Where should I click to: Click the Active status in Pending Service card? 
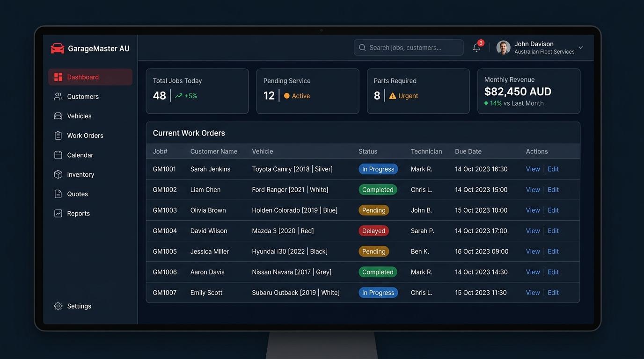[x=297, y=96]
